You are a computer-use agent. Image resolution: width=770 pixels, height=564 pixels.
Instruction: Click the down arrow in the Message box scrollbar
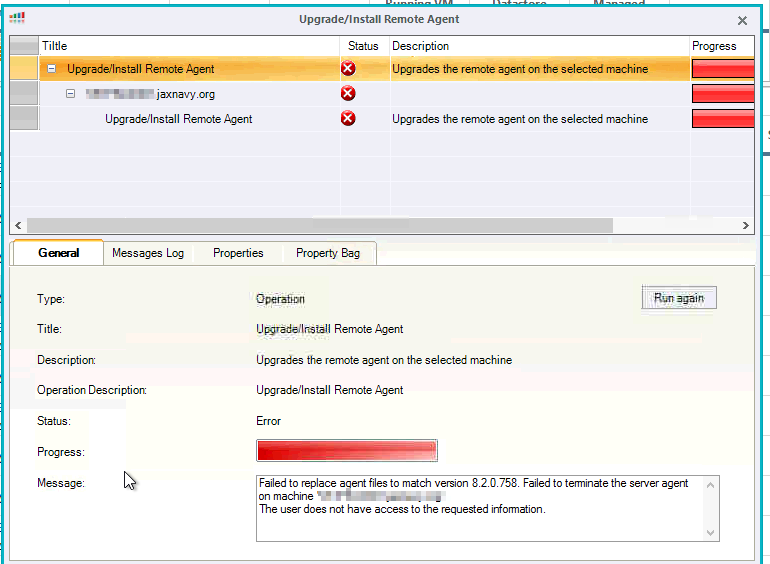[x=710, y=533]
